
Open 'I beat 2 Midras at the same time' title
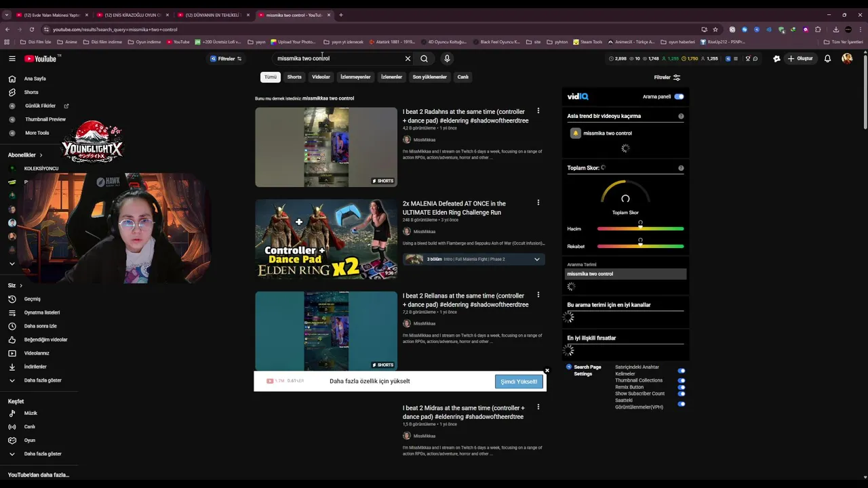click(465, 412)
